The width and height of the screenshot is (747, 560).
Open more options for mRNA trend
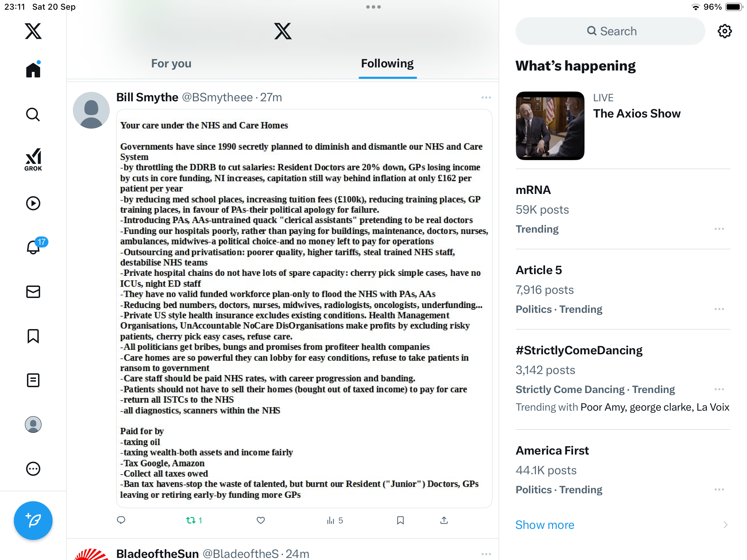[x=719, y=229]
